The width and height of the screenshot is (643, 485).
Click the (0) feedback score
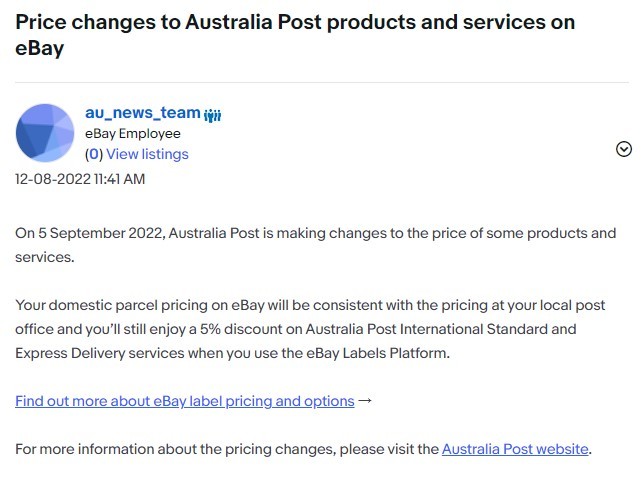click(x=94, y=154)
